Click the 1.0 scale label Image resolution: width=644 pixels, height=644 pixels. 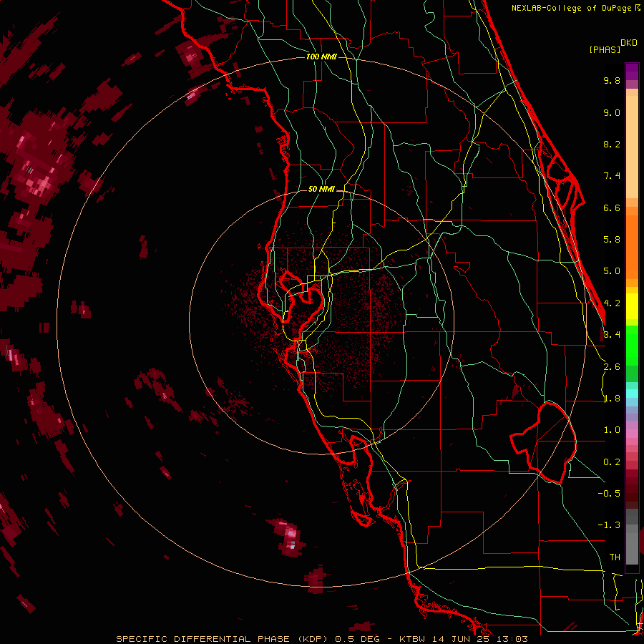point(612,430)
